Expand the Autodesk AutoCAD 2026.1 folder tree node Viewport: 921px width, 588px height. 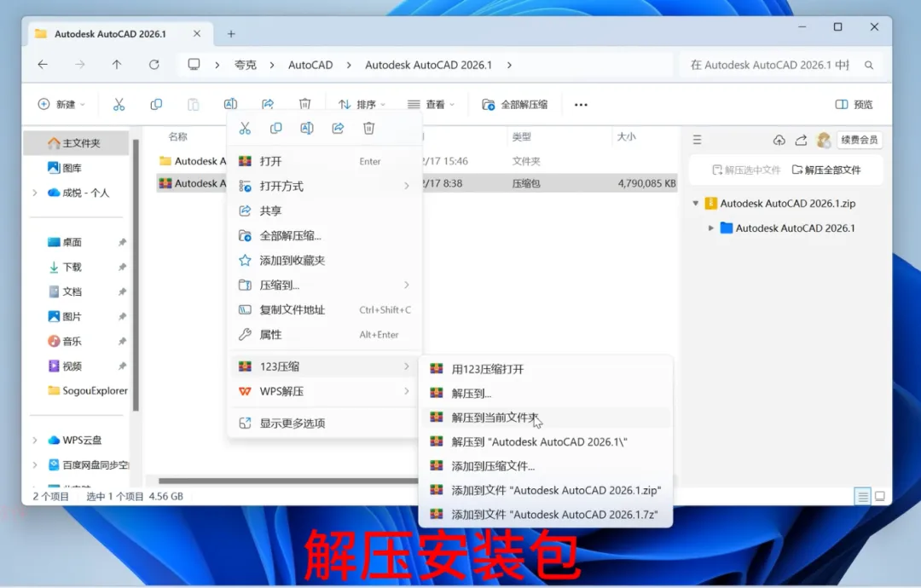click(x=710, y=228)
